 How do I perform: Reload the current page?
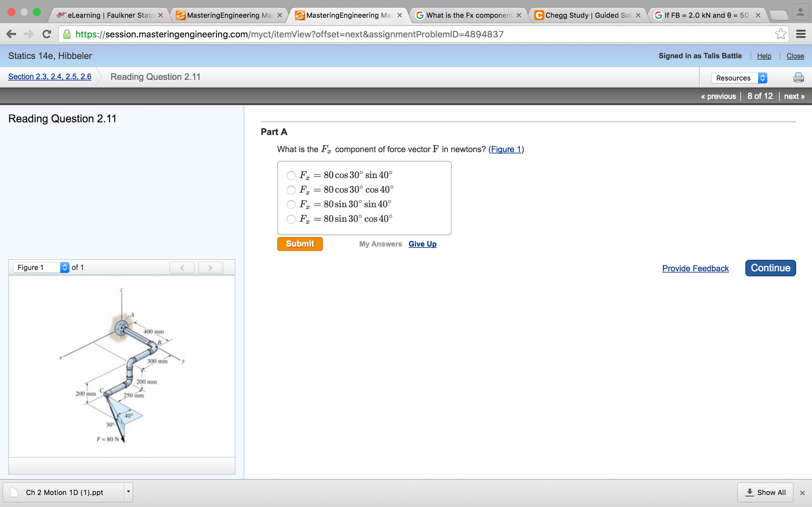tap(46, 33)
